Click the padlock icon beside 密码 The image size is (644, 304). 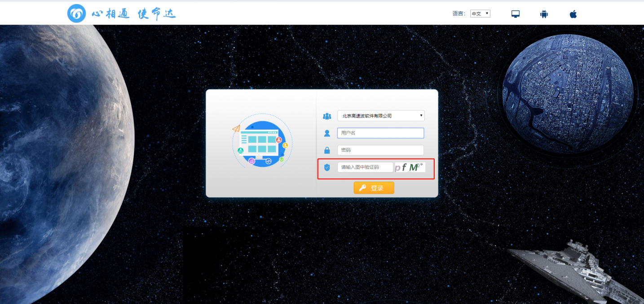point(327,150)
